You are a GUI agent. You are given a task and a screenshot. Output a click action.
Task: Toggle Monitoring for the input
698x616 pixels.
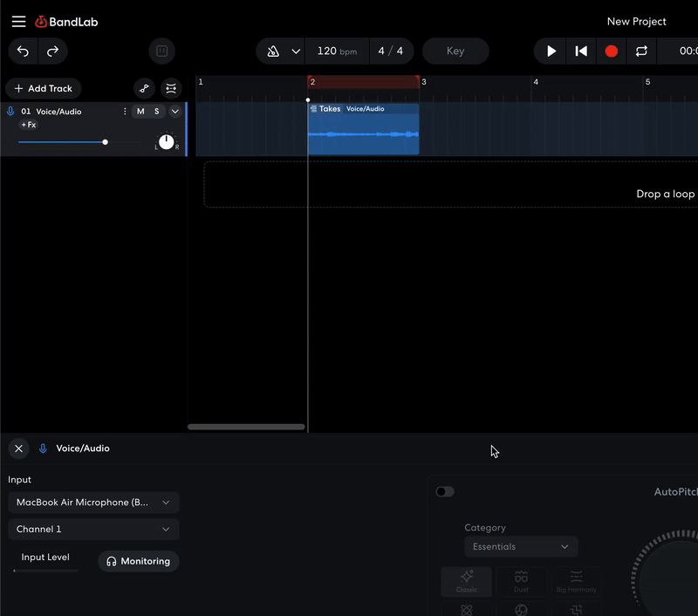click(x=138, y=561)
